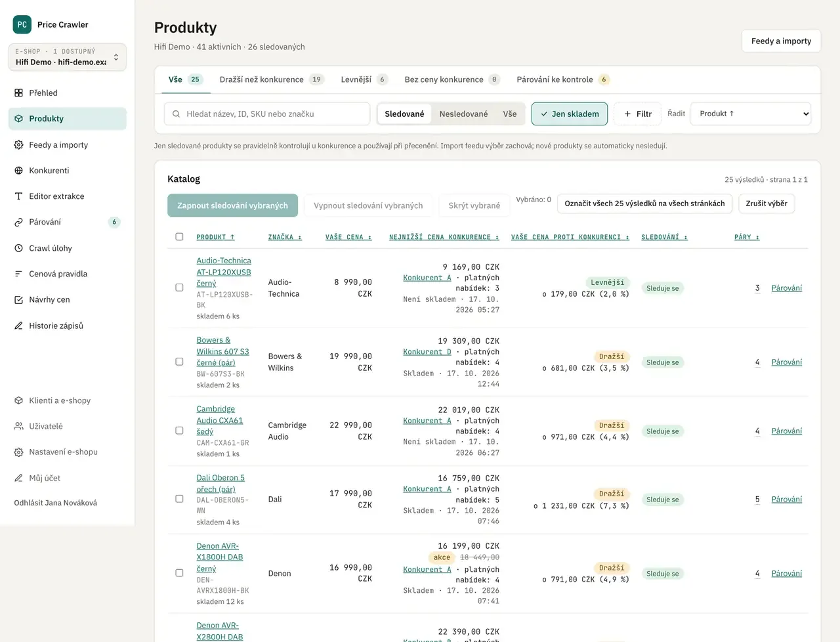This screenshot has height=642, width=840.
Task: Select the Nesledované segment option
Action: coord(463,114)
